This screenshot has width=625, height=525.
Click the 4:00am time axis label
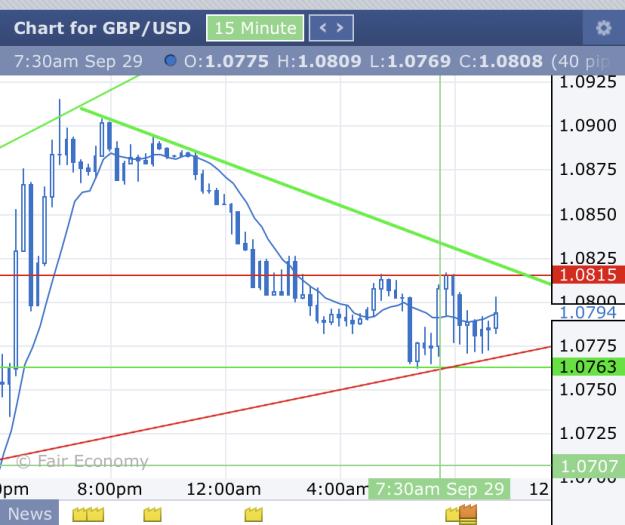pyautogui.click(x=337, y=489)
